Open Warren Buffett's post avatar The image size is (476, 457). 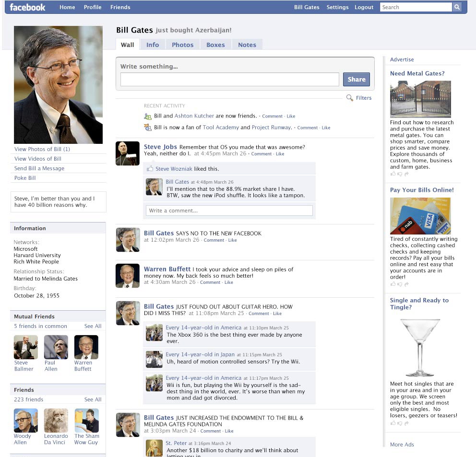click(x=128, y=276)
